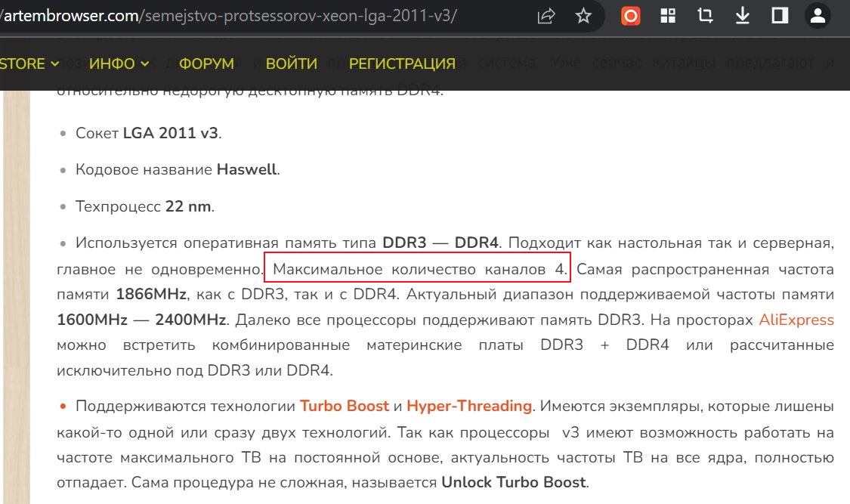Image resolution: width=850 pixels, height=504 pixels.
Task: Click the bold word 'Haswell'
Action: [x=246, y=169]
